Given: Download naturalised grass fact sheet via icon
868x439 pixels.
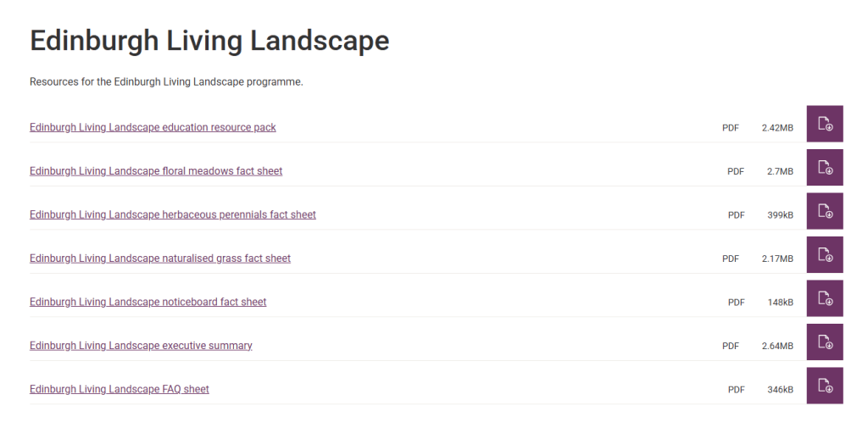Looking at the screenshot, I should 824,254.
